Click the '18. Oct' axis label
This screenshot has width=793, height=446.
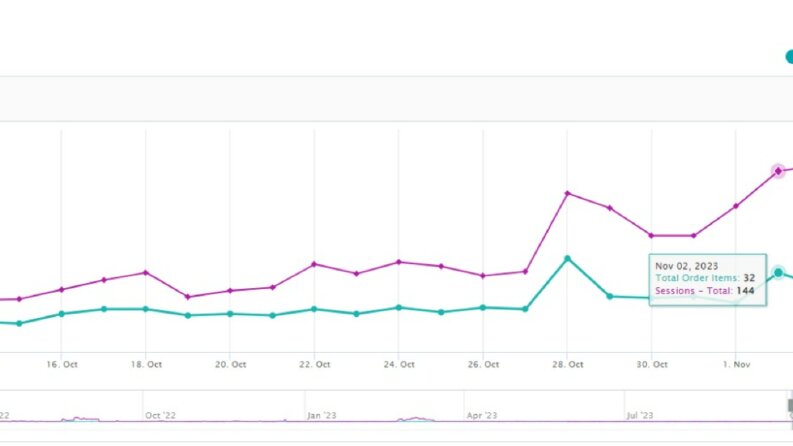tap(146, 364)
